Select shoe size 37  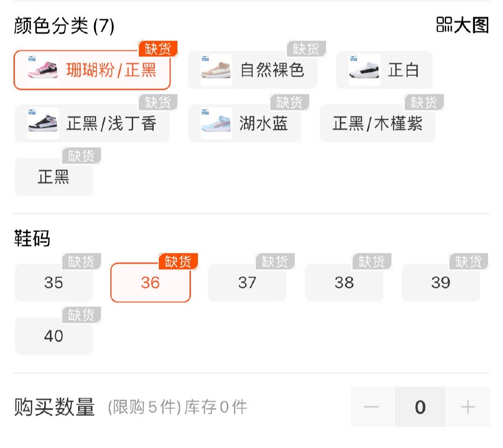(x=247, y=282)
